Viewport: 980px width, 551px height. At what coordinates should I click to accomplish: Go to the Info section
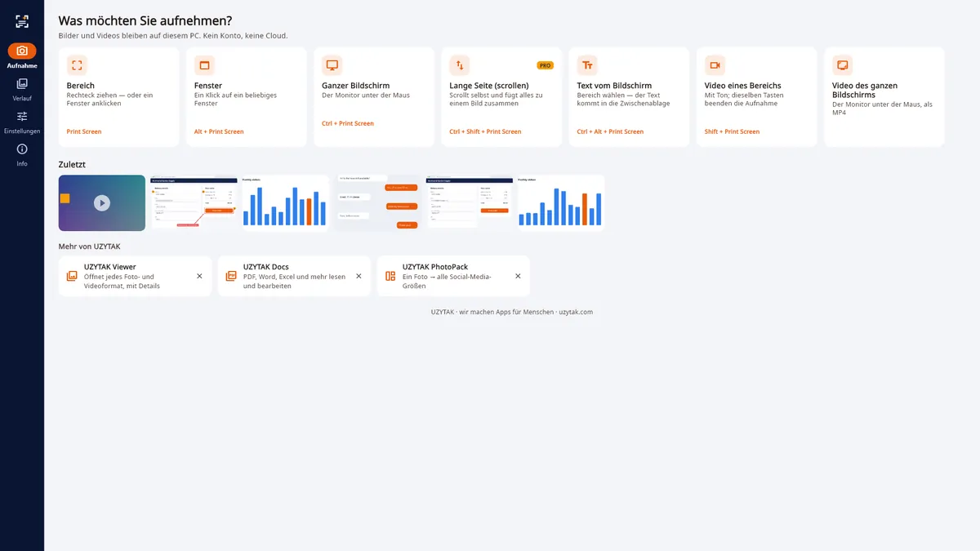(x=22, y=154)
